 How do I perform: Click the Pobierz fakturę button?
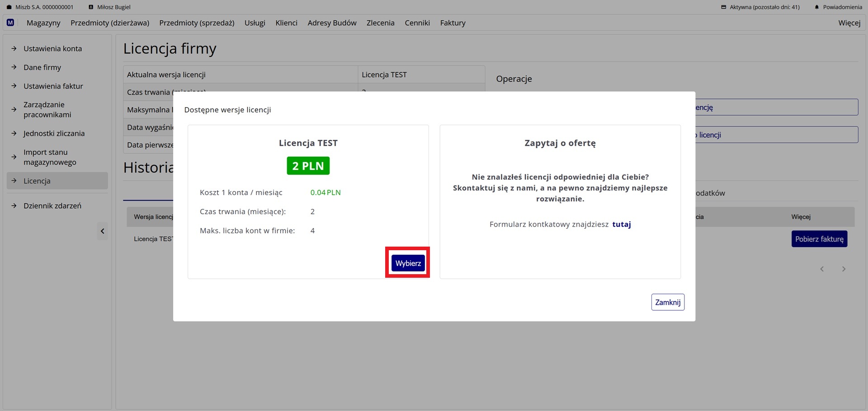819,239
